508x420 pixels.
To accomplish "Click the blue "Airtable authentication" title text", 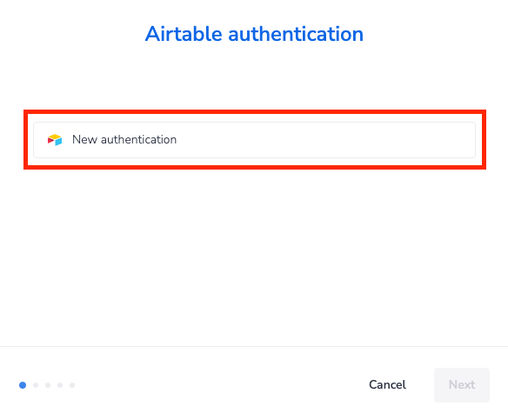I will (x=254, y=34).
